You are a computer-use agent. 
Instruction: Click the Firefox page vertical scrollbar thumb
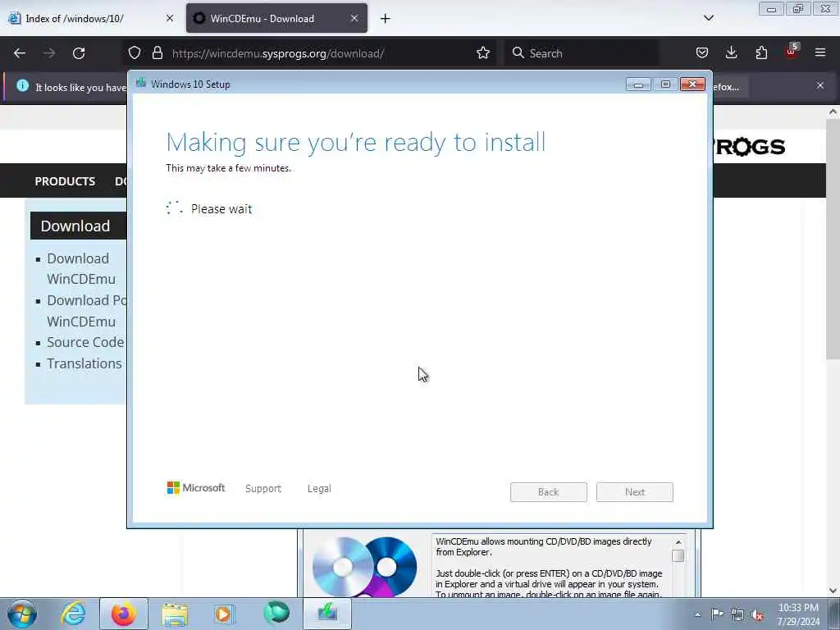pyautogui.click(x=833, y=240)
